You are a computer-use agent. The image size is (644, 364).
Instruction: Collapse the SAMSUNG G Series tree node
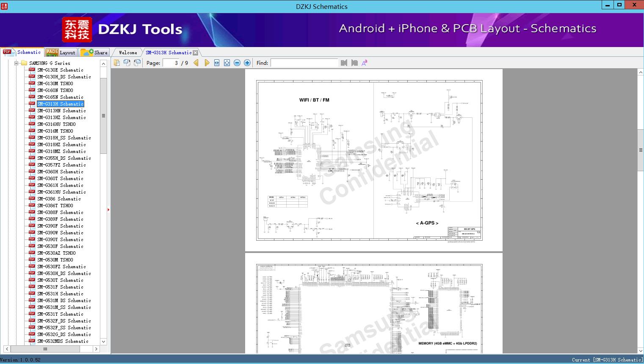pyautogui.click(x=17, y=63)
